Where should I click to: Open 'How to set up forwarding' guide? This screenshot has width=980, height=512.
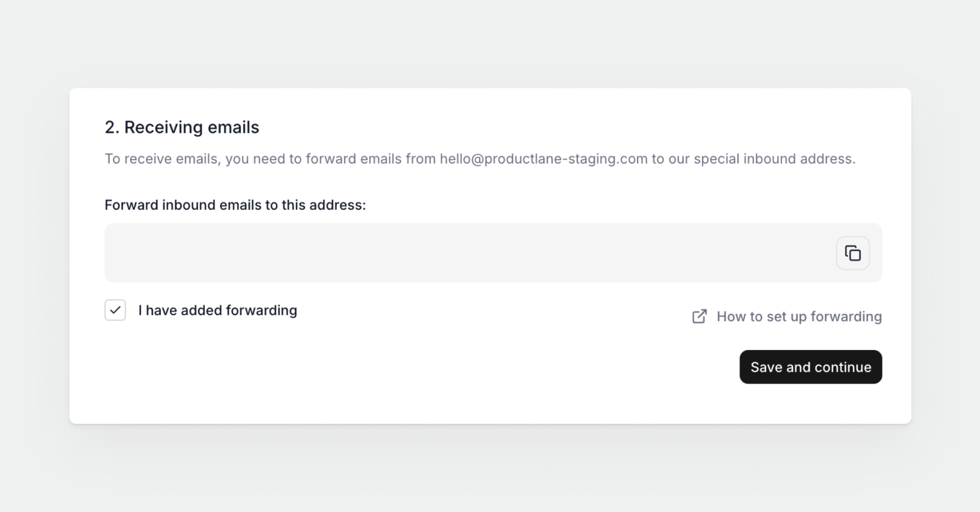click(x=799, y=316)
